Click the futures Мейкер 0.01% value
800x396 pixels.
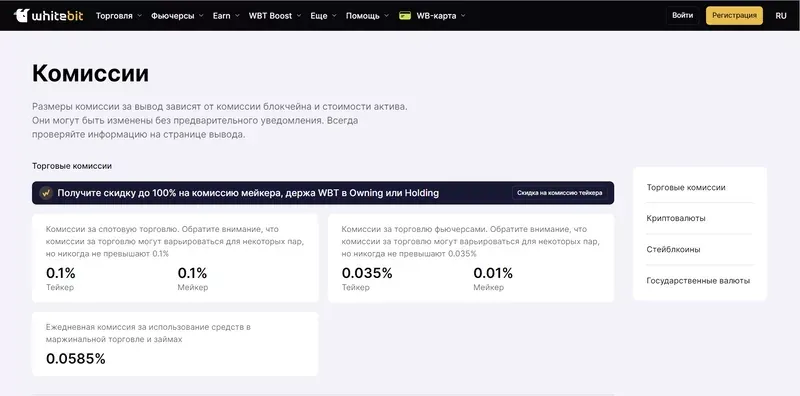pos(493,274)
